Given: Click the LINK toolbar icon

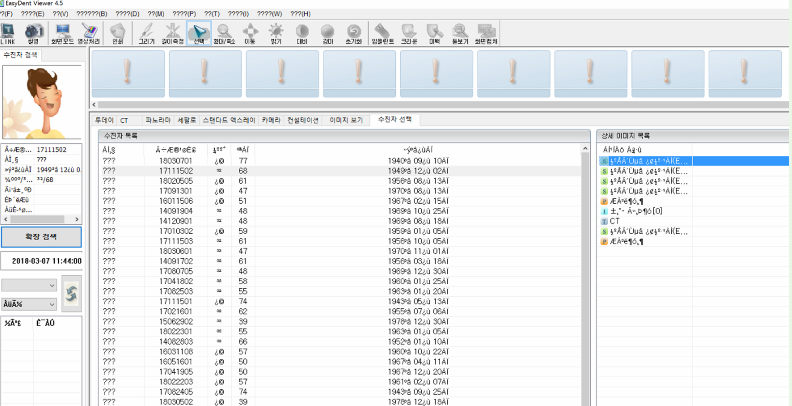Looking at the screenshot, I should click(8, 34).
